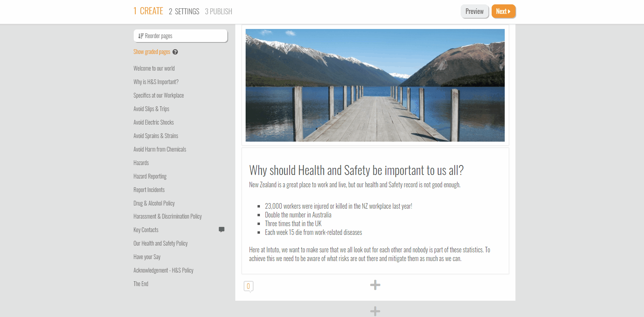This screenshot has width=644, height=317.
Task: Switch to step 2 Settings
Action: tap(184, 12)
